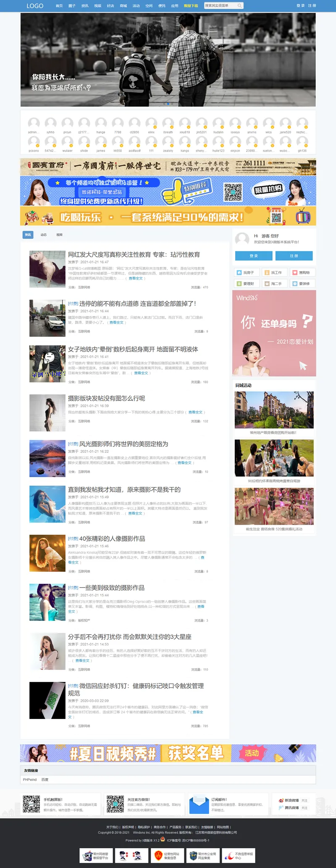This screenshot has width=336, height=868.
Task: Click the 新浪微博 Weibo icon
Action: (281, 800)
